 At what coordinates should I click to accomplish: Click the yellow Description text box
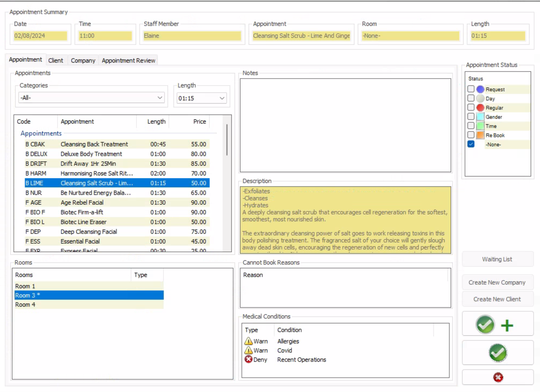click(345, 220)
